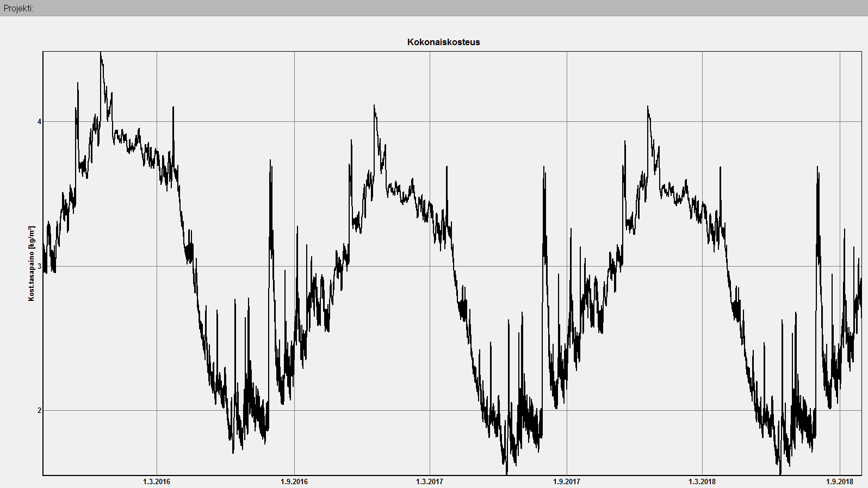This screenshot has height=488, width=868.
Task: Click the y-axis tick value "4"
Action: pyautogui.click(x=39, y=122)
